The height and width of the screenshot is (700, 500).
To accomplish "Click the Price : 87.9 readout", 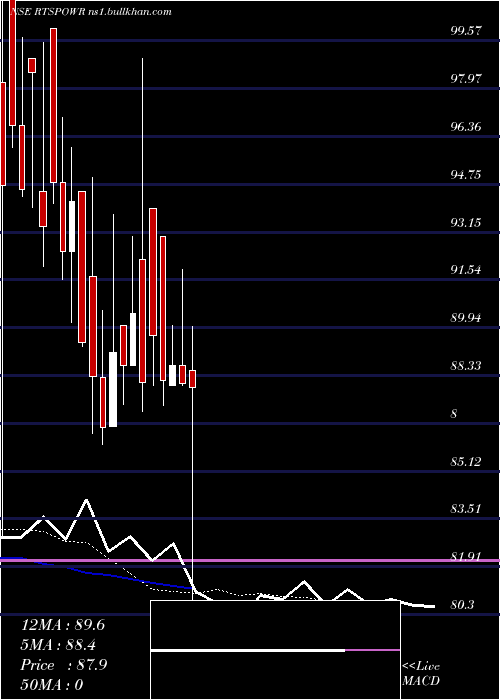I will click(x=64, y=665).
